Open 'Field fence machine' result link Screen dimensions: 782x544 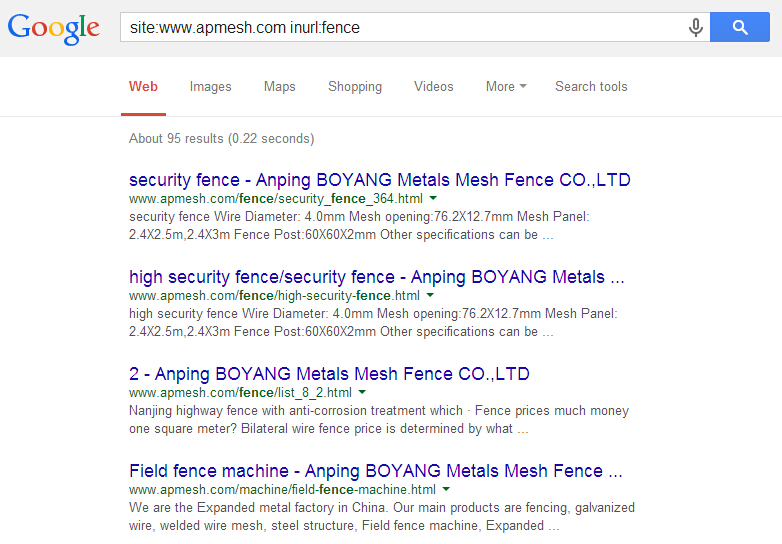(376, 471)
